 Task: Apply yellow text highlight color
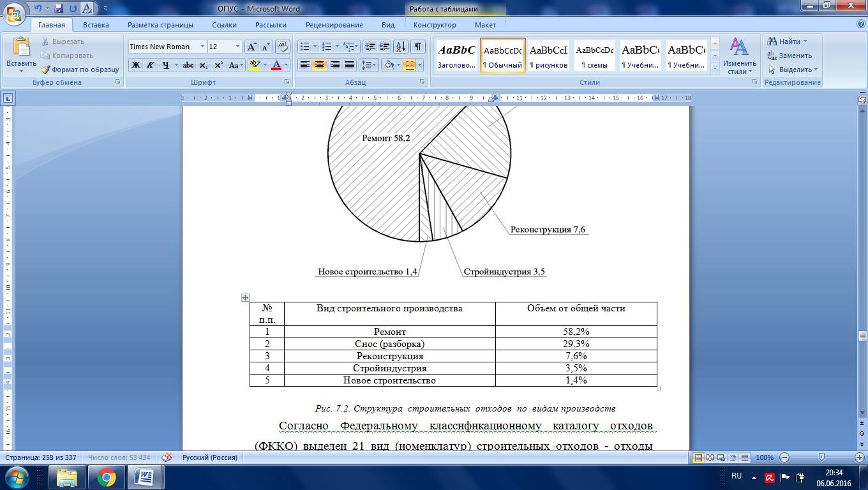pyautogui.click(x=254, y=65)
